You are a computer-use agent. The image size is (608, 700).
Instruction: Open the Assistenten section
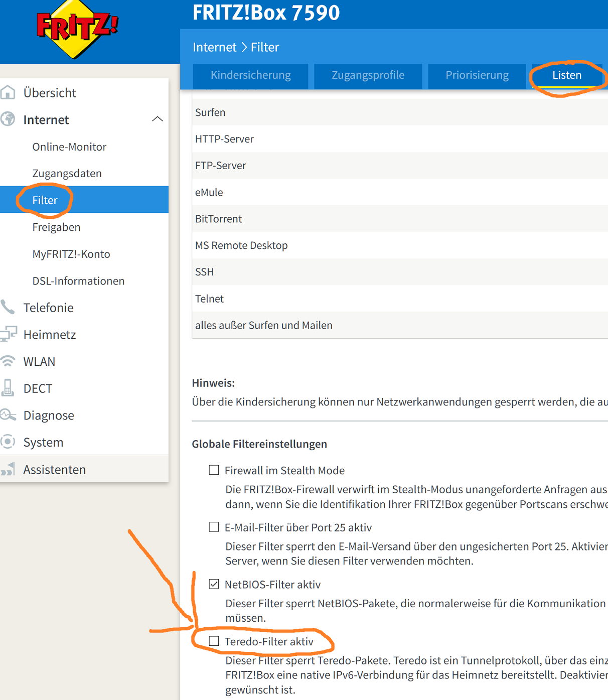tap(55, 470)
